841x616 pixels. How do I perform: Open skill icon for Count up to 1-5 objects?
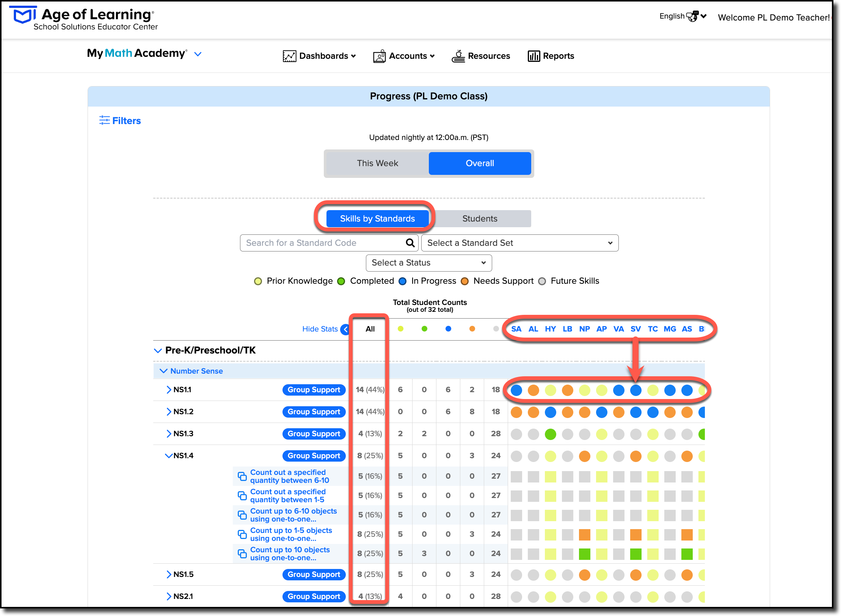[242, 534]
